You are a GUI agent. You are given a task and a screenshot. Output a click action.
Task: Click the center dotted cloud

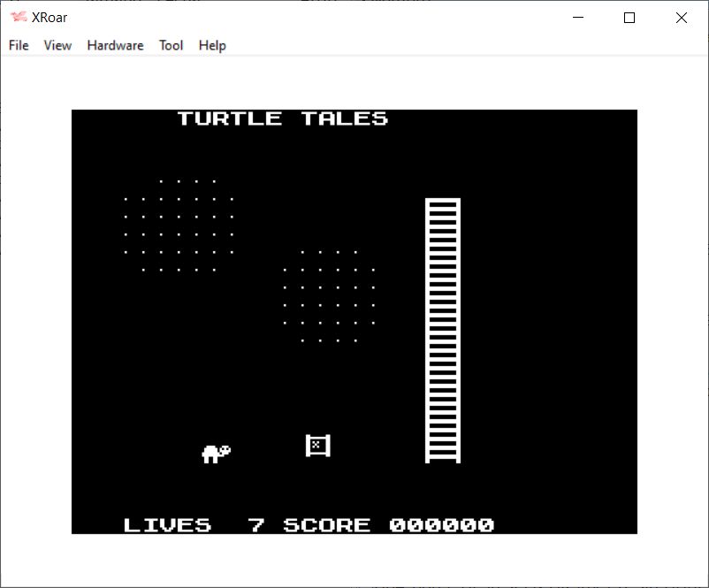pos(328,296)
